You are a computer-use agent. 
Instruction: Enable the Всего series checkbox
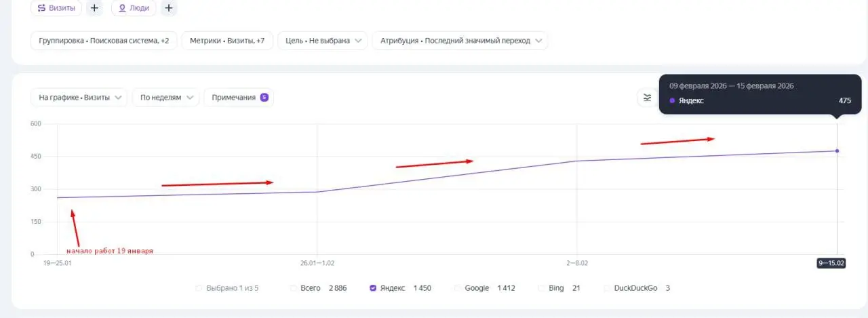click(x=294, y=288)
